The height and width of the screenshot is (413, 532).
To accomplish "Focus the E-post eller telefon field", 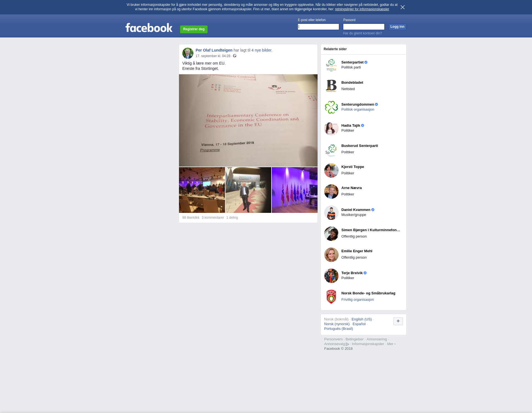I will [318, 27].
